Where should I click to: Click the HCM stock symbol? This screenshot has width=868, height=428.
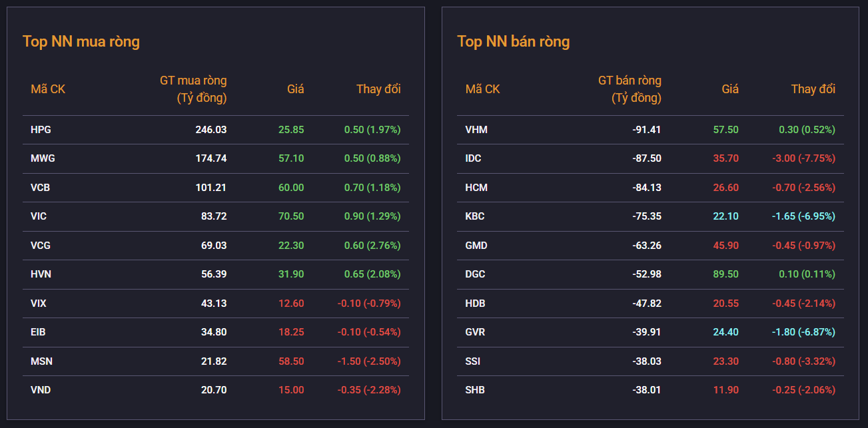[x=476, y=188]
